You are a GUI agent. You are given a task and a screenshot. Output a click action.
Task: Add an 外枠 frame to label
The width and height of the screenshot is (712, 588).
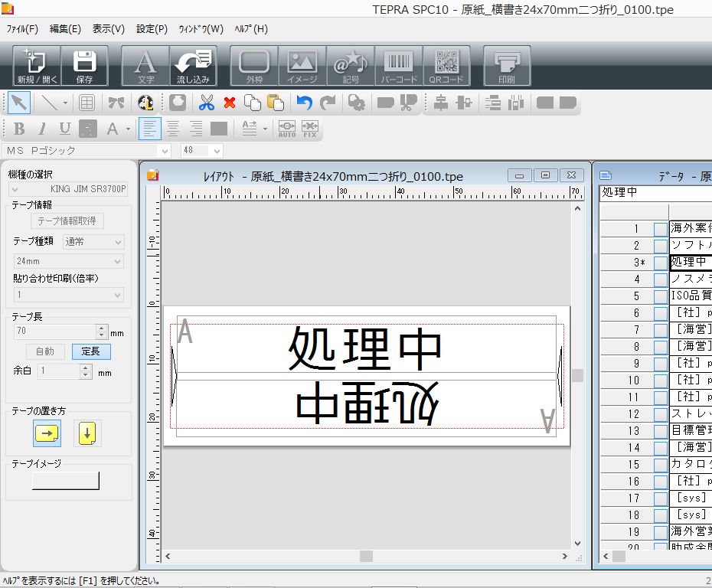254,67
